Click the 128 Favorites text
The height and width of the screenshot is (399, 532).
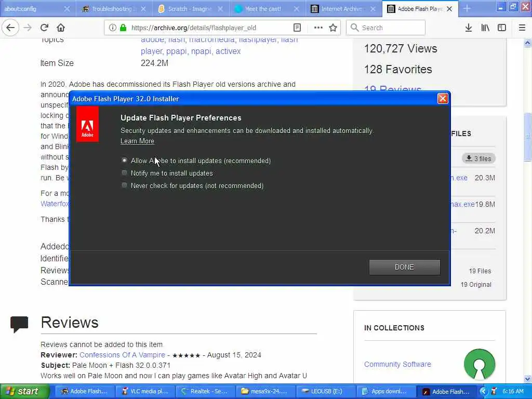pyautogui.click(x=398, y=69)
